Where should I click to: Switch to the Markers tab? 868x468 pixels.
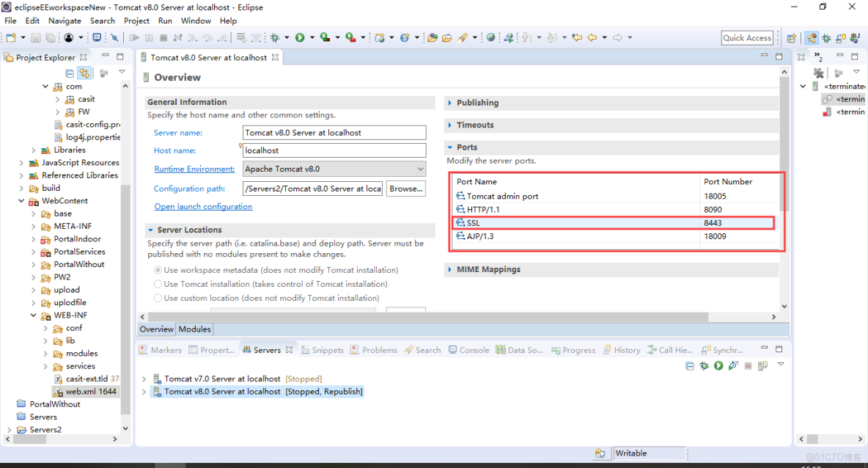point(160,350)
